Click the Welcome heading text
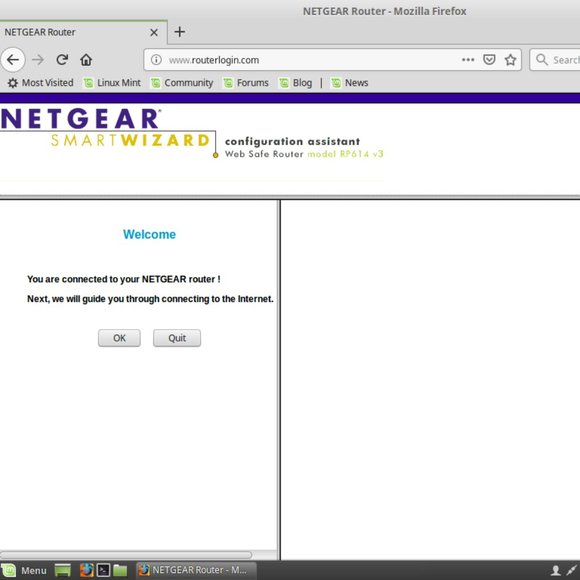Viewport: 580px width, 580px height. [x=149, y=234]
